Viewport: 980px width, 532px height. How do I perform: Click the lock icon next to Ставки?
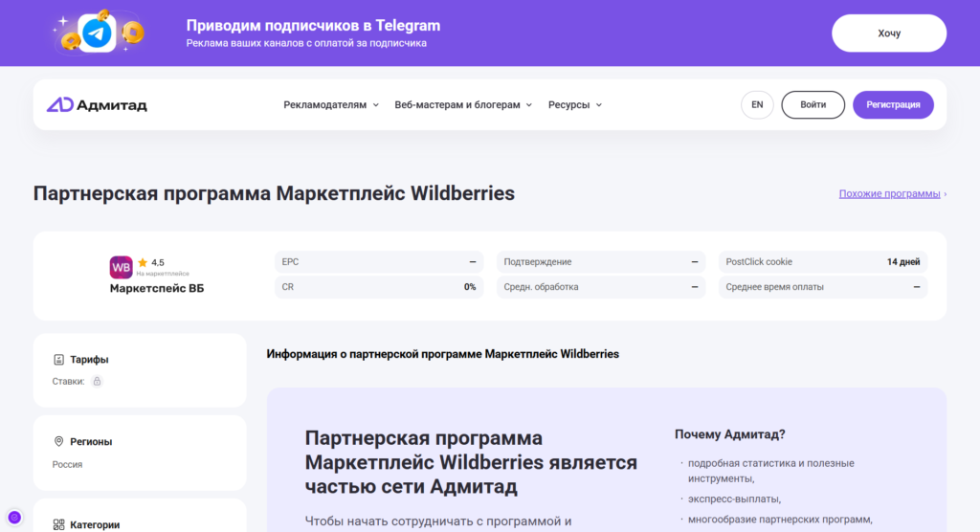[97, 382]
